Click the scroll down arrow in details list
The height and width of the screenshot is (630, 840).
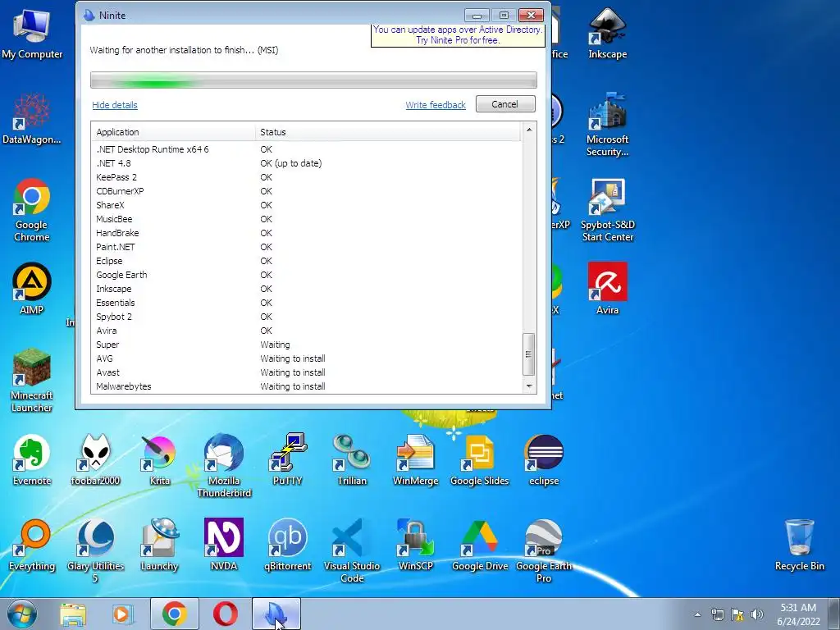pos(529,386)
